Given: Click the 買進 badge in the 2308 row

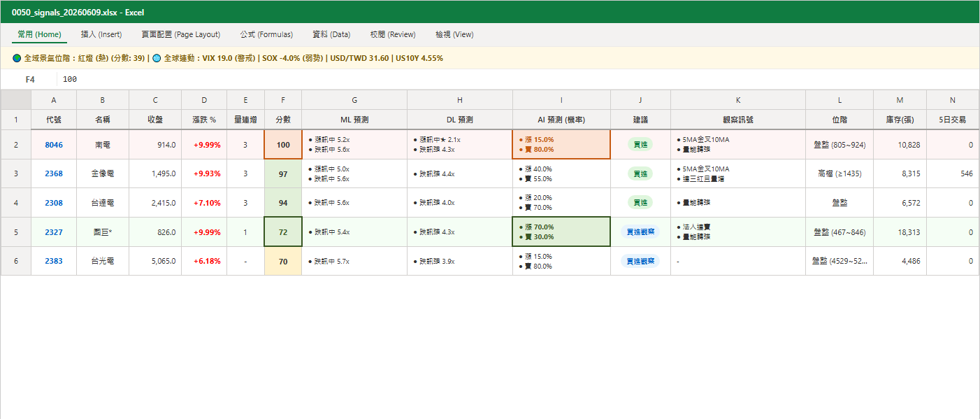Looking at the screenshot, I should pos(640,203).
